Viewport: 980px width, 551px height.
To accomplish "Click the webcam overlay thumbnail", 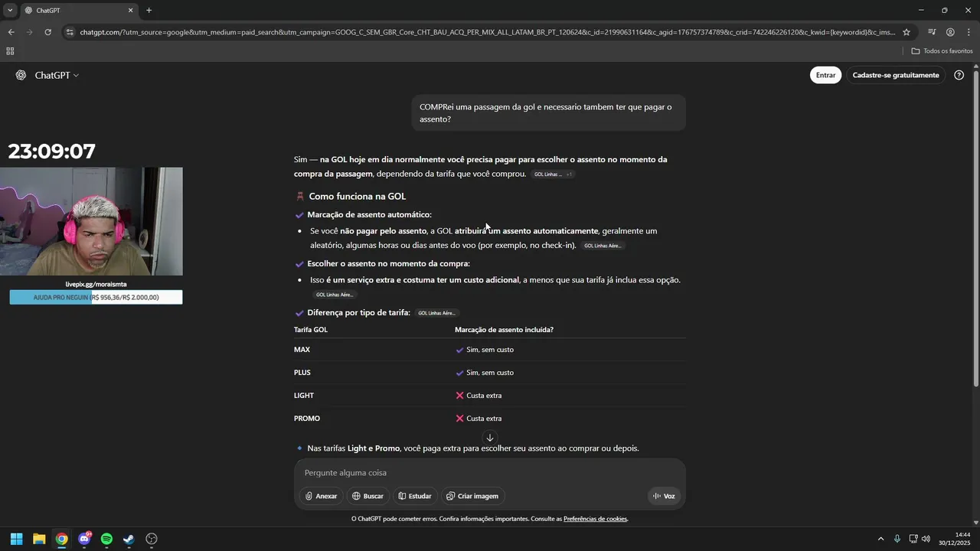I will tap(91, 221).
